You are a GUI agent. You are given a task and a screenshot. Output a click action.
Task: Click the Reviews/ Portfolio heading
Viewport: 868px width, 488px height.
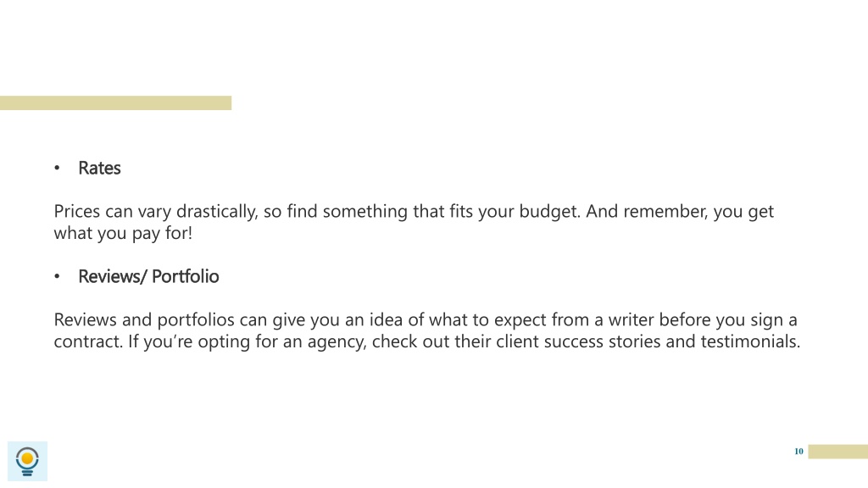pos(148,277)
